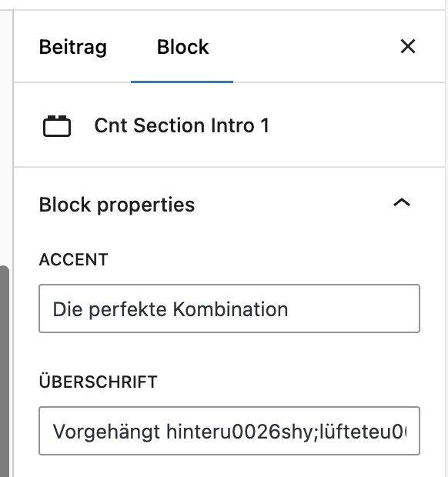Click the scrollbar track above the thumb
Image resolution: width=448 pixels, height=477 pixels.
click(5, 137)
